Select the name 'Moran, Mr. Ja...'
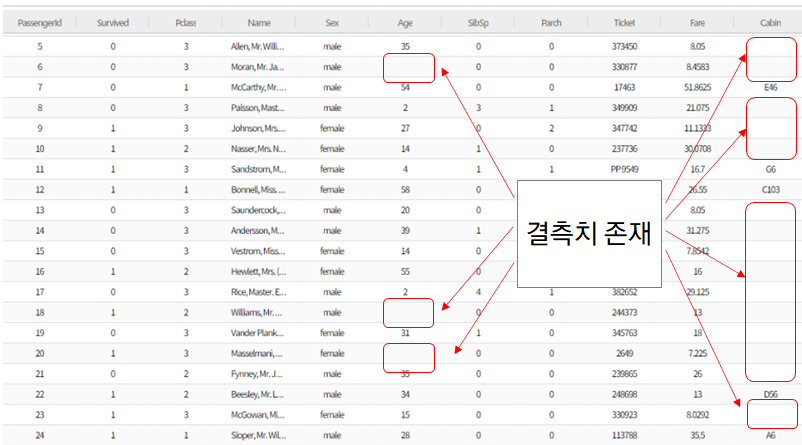 click(x=257, y=67)
